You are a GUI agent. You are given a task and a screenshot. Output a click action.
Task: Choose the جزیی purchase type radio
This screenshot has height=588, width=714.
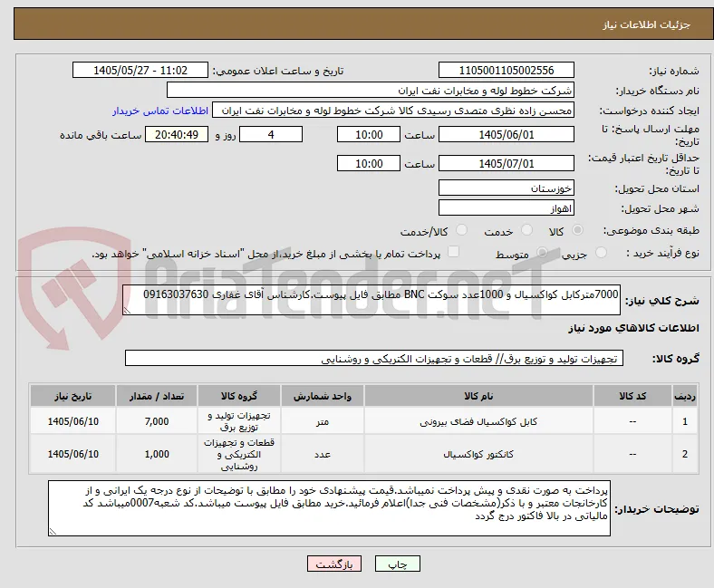click(x=601, y=253)
